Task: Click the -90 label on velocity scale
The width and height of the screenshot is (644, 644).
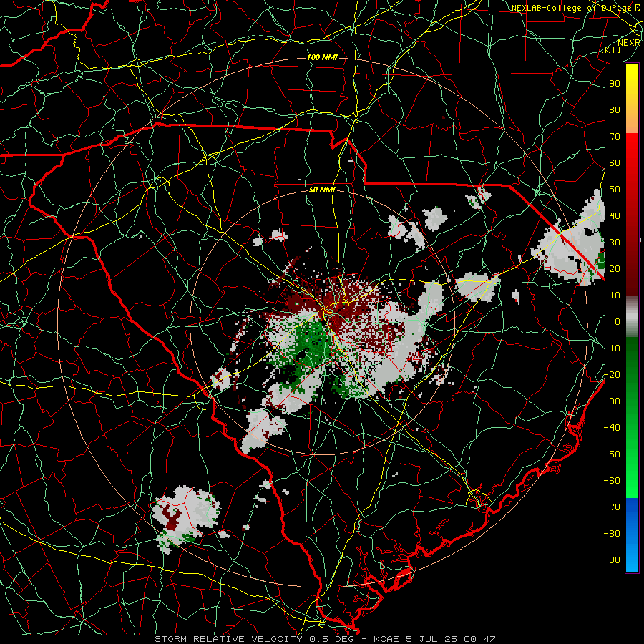Action: (612, 560)
